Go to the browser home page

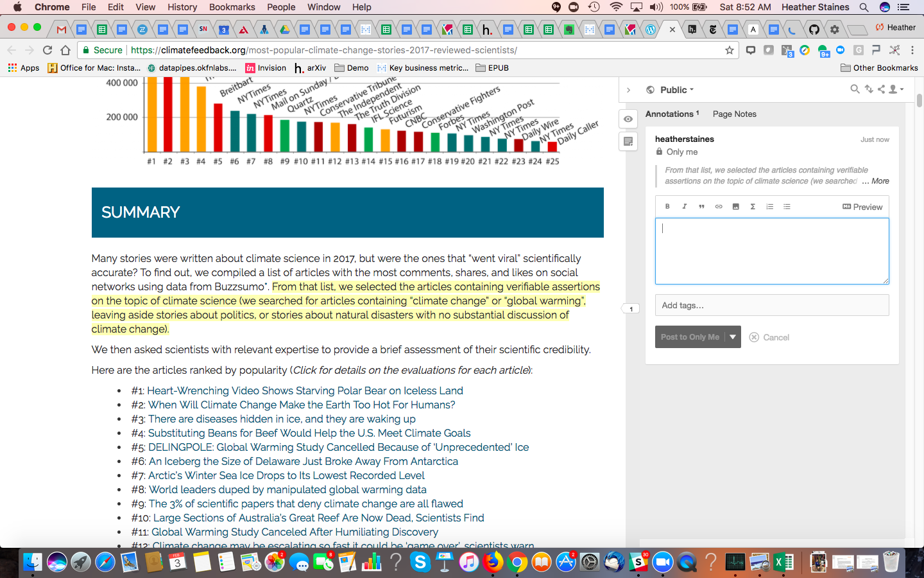point(65,50)
